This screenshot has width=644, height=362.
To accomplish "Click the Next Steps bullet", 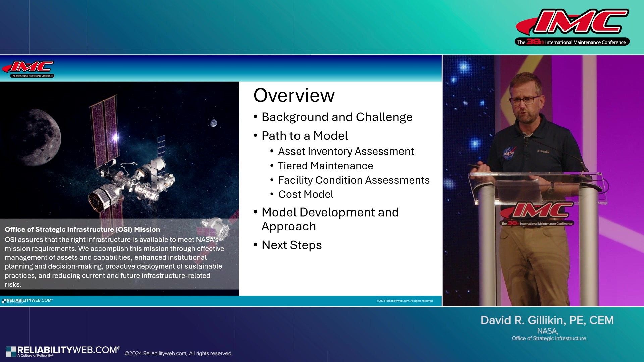I will tap(291, 245).
